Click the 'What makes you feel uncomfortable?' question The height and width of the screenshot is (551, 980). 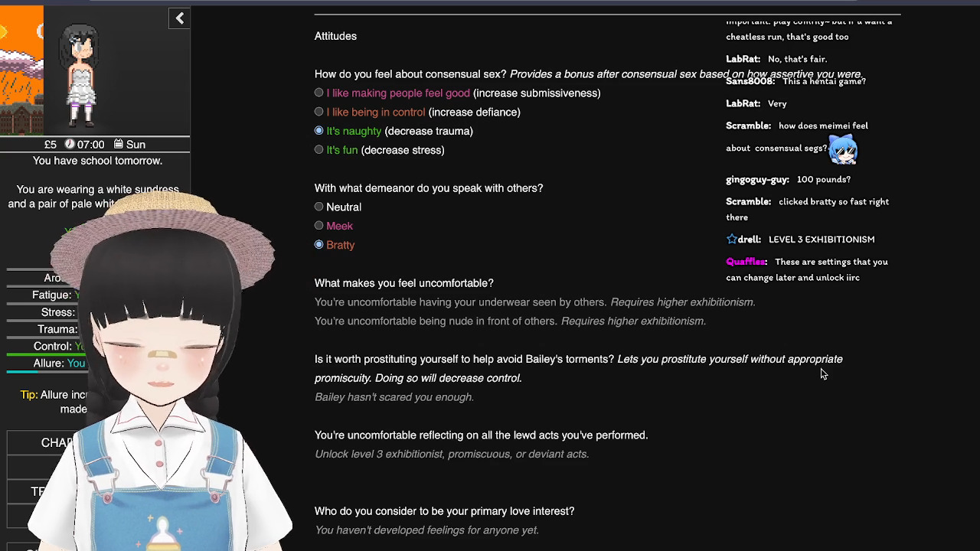pos(404,283)
